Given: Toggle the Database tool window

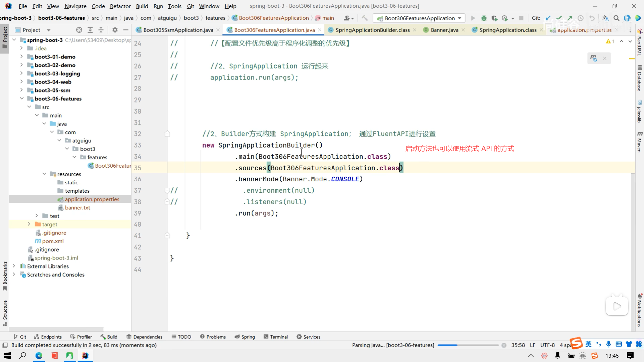Looking at the screenshot, I should 639,78.
